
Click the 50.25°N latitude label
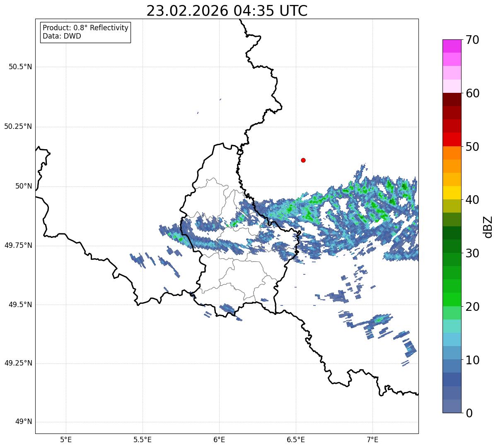click(18, 126)
